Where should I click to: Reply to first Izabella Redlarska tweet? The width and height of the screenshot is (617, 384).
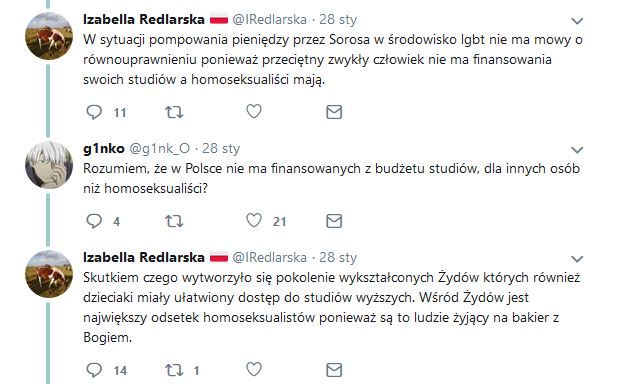[x=94, y=112]
